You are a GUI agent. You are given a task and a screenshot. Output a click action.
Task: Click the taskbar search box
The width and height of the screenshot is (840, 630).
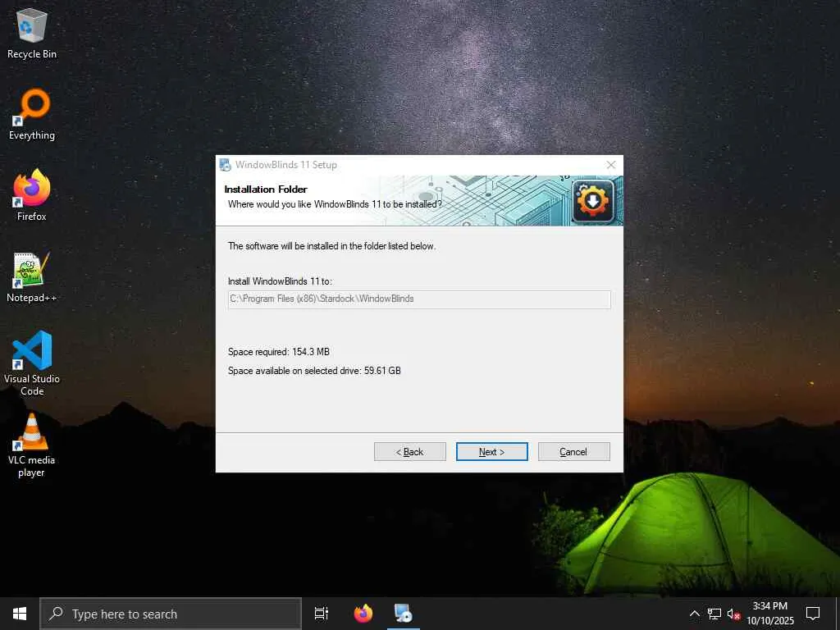[x=171, y=614]
